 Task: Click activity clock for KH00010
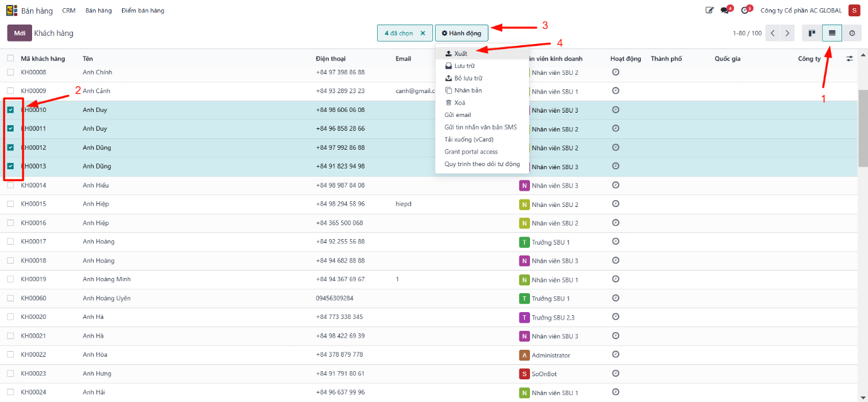click(616, 109)
